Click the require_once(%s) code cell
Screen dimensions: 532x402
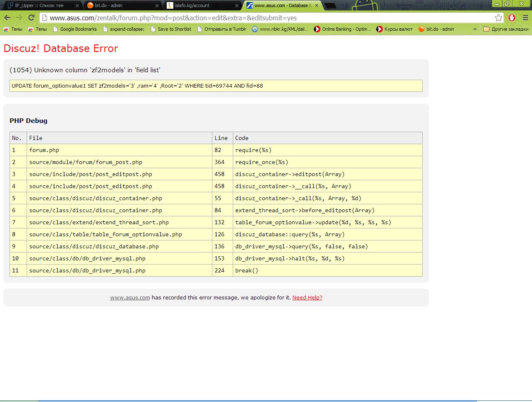tap(328, 162)
